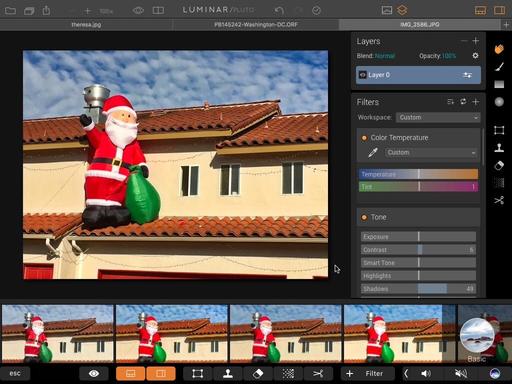512x384 pixels.
Task: Add a new layer with plus icon
Action: tap(476, 41)
